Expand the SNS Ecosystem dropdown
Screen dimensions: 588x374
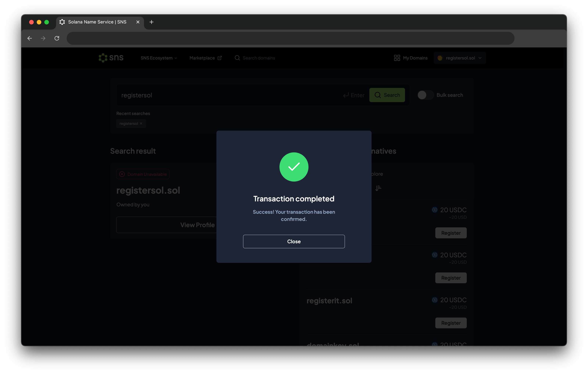click(x=159, y=58)
